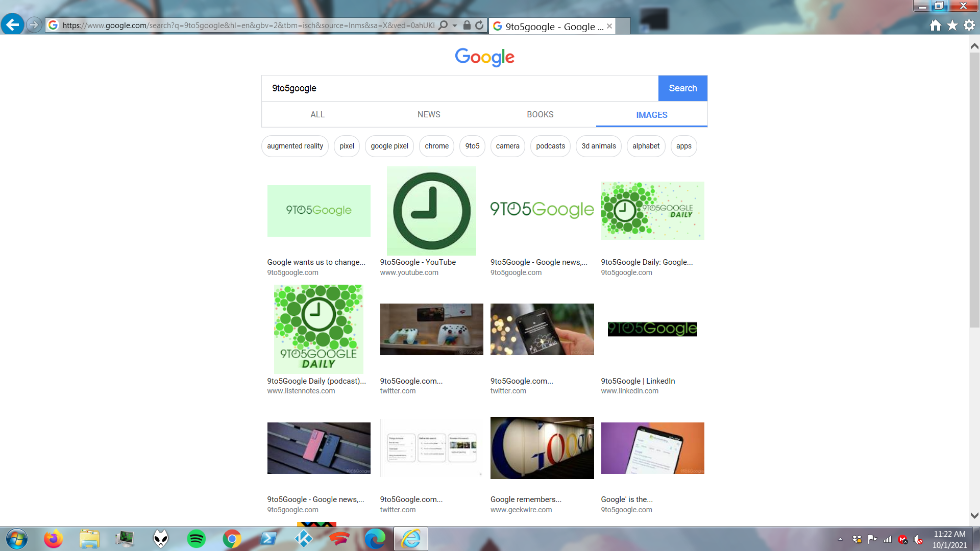Screen dimensions: 980x551
Task: Launch Spotify from the taskbar
Action: pyautogui.click(x=197, y=539)
